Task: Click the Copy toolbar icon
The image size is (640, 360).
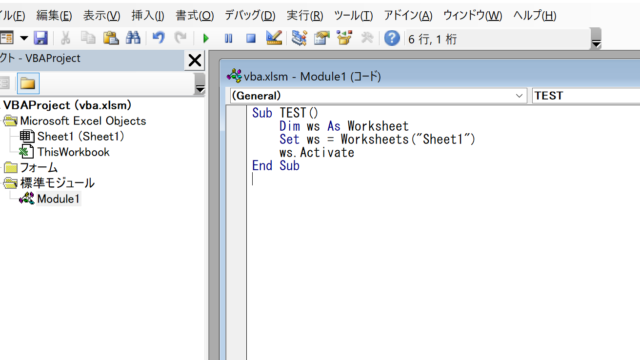Action: click(x=88, y=38)
